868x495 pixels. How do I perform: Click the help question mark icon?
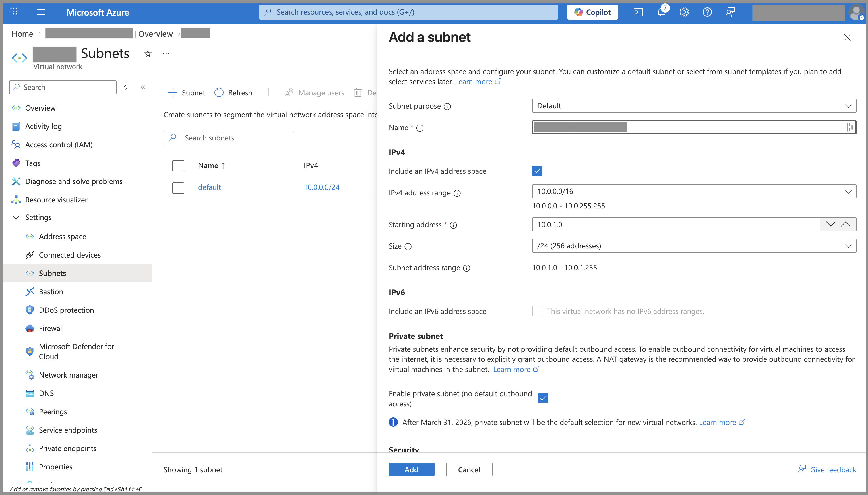[707, 12]
